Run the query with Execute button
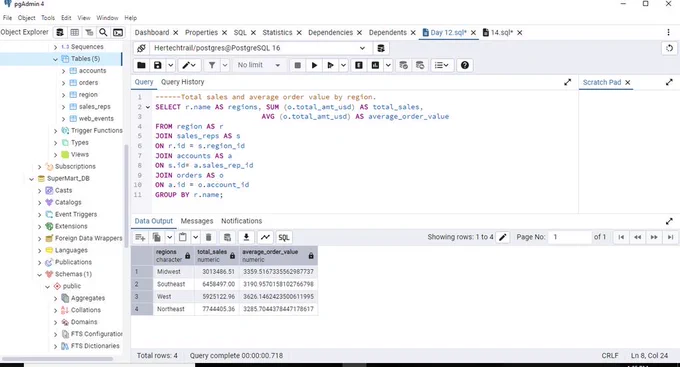Screen dimensions: 680x367 314,65
